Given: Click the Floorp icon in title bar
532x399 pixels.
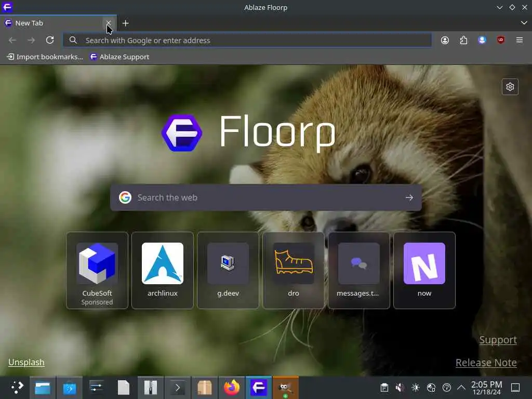Looking at the screenshot, I should tap(7, 7).
